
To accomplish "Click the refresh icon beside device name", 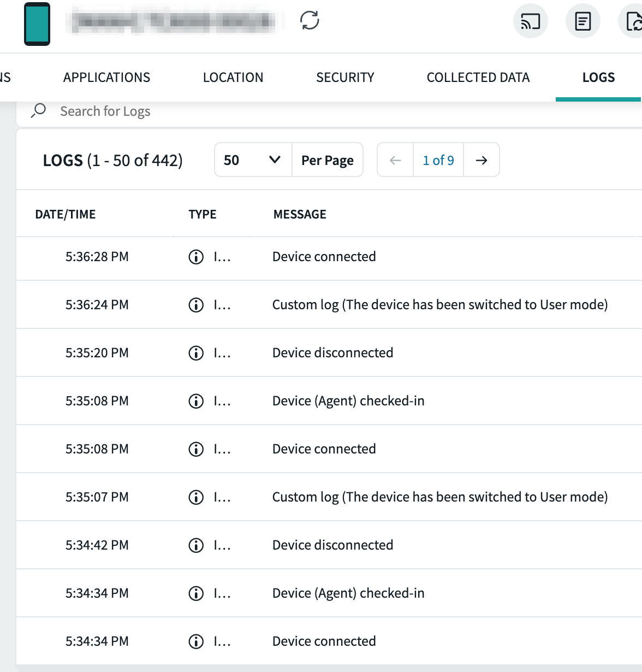I will pyautogui.click(x=310, y=21).
